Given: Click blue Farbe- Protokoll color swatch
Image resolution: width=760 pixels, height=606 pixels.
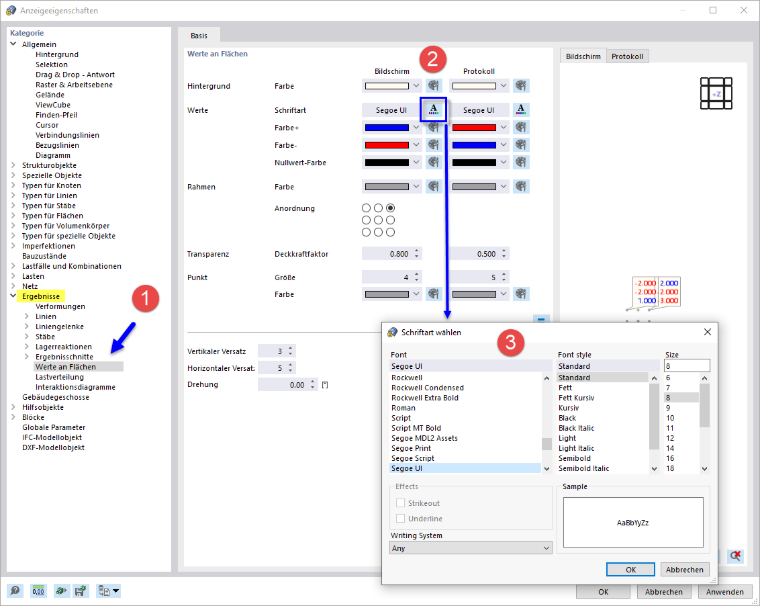Looking at the screenshot, I should [474, 145].
